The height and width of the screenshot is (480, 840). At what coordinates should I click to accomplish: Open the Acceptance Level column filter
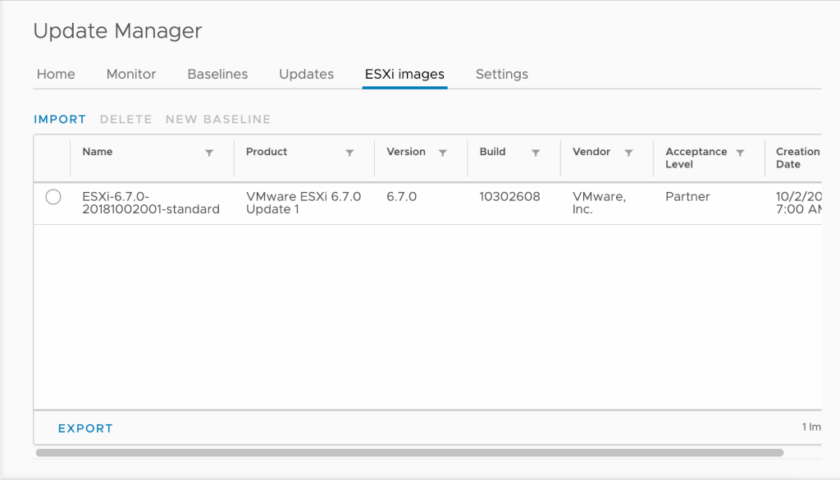pos(740,153)
